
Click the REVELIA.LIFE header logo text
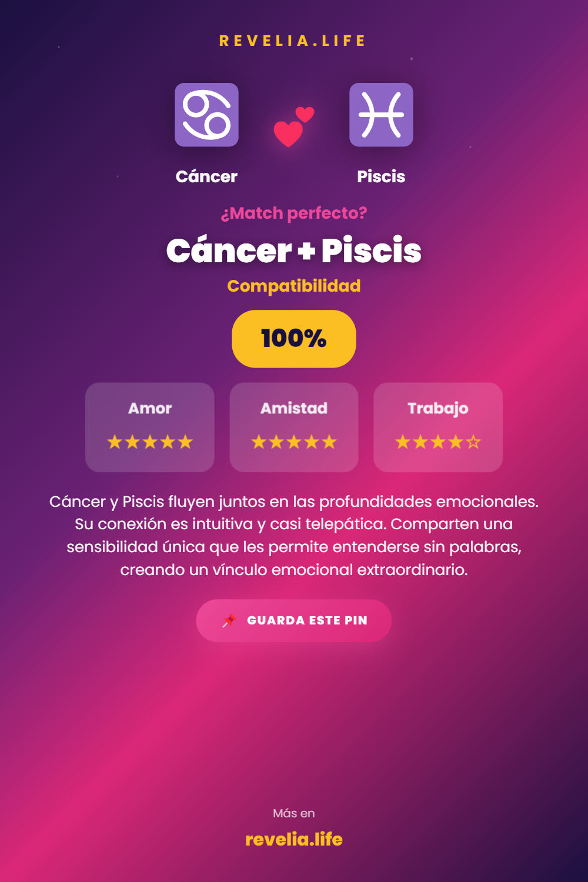[x=293, y=41]
